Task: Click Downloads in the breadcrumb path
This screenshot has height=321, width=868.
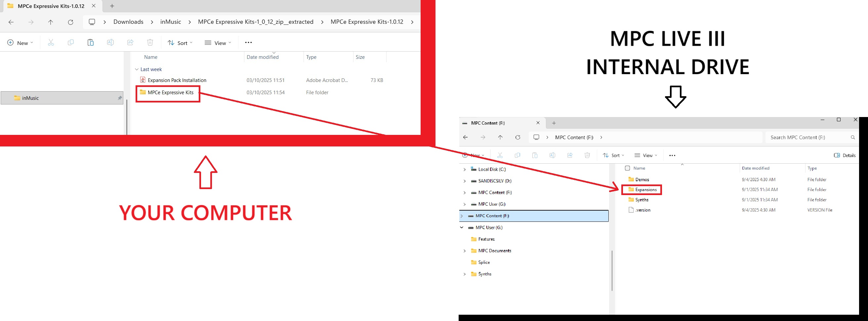Action: (x=128, y=22)
